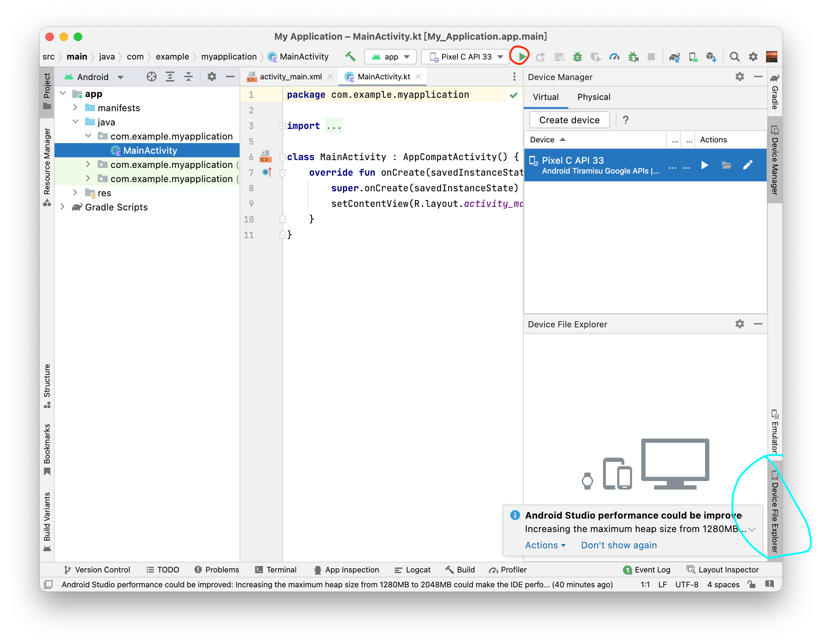Toggle Gradle tool window side tab
The height and width of the screenshot is (644, 822).
[x=775, y=91]
